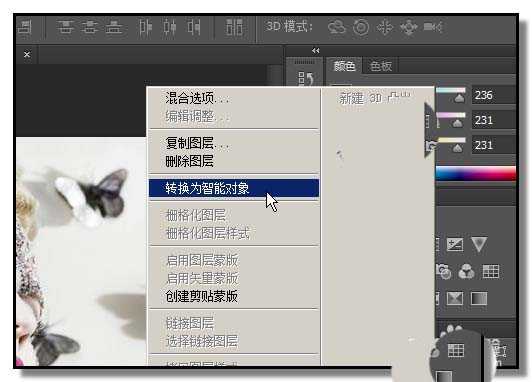
Task: Click the red slider handle by 236
Action: [x=459, y=98]
